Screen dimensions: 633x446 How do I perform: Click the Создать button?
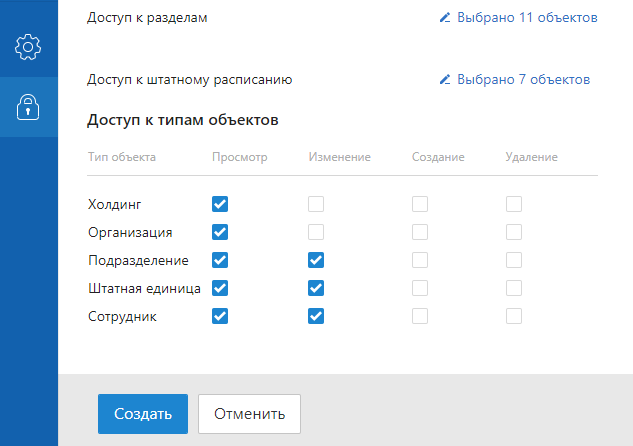pos(143,414)
